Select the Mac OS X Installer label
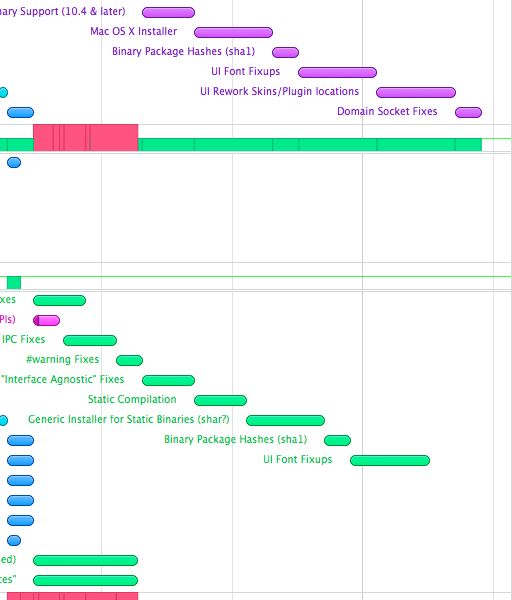The width and height of the screenshot is (512, 600). click(x=134, y=31)
